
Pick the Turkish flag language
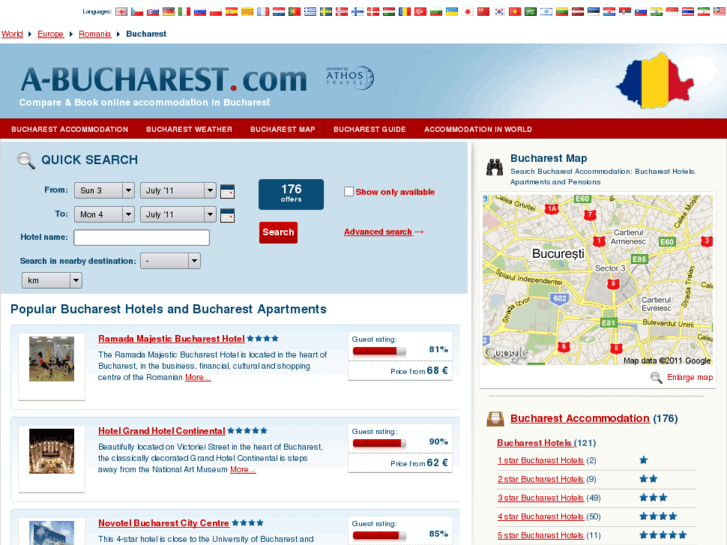[x=421, y=12]
